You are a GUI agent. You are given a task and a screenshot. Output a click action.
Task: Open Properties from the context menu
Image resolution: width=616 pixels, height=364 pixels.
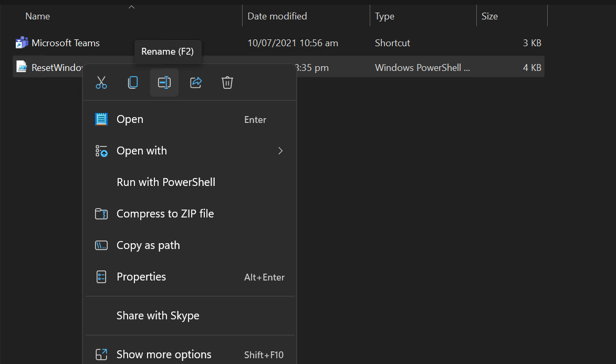190,277
